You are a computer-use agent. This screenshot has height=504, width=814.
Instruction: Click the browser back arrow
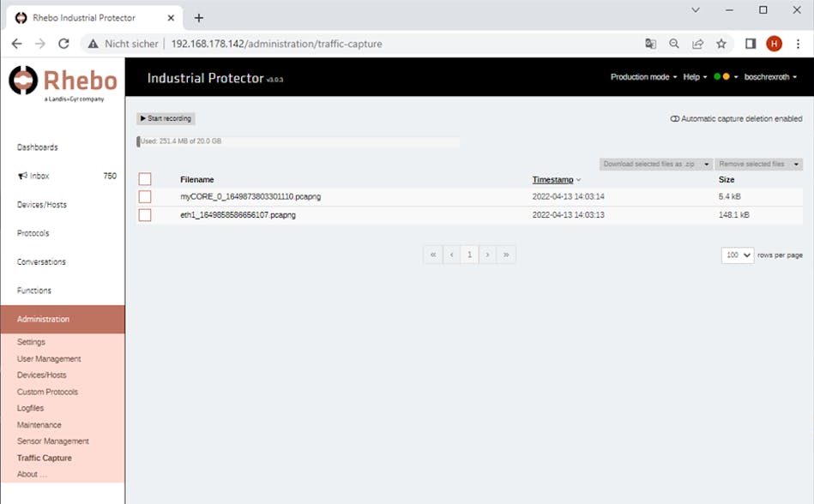[16, 44]
